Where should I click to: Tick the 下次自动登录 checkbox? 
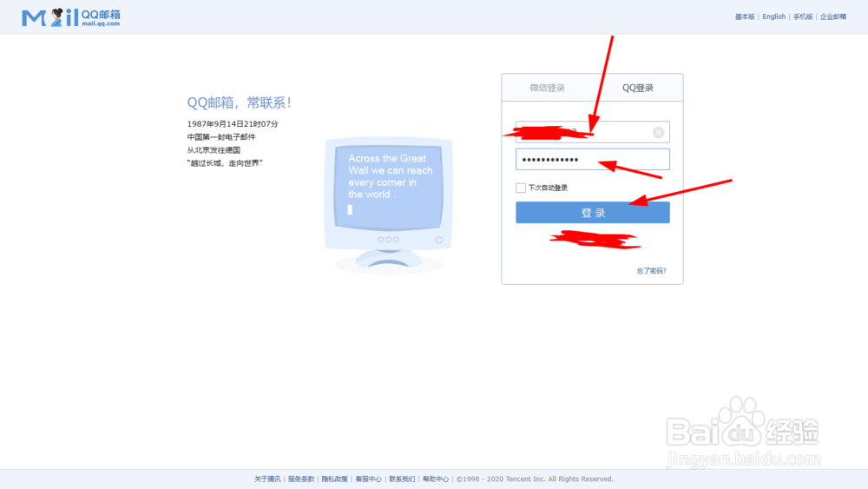tap(520, 188)
